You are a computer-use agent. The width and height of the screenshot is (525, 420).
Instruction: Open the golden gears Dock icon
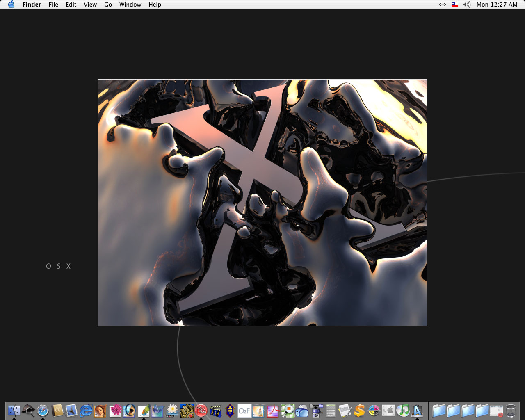[187, 410]
